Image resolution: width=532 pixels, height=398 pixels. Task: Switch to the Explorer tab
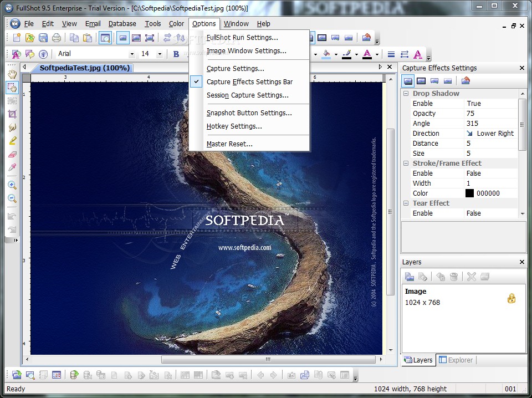click(456, 360)
